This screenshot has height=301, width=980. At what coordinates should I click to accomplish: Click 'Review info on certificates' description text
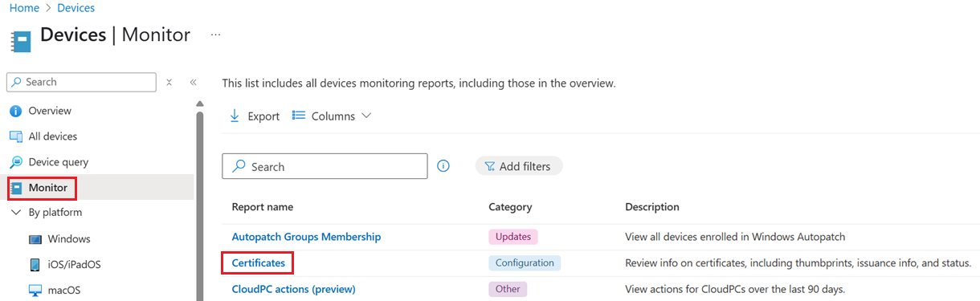coord(798,262)
